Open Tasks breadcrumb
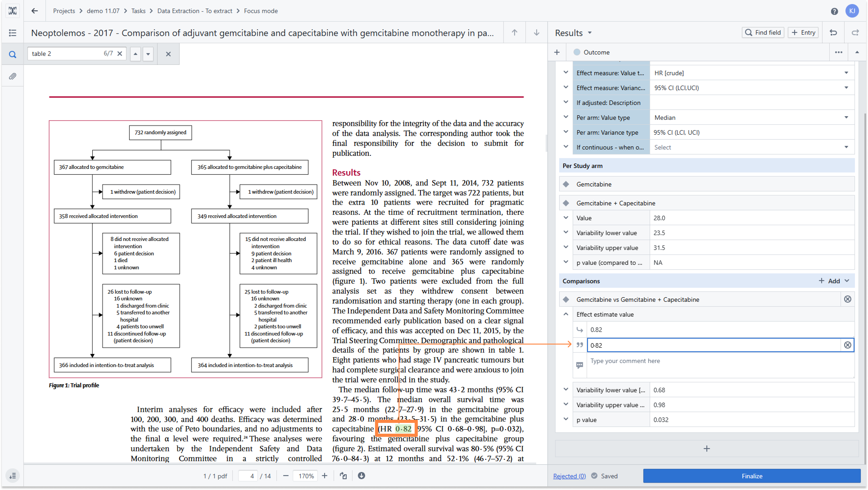 (x=138, y=11)
